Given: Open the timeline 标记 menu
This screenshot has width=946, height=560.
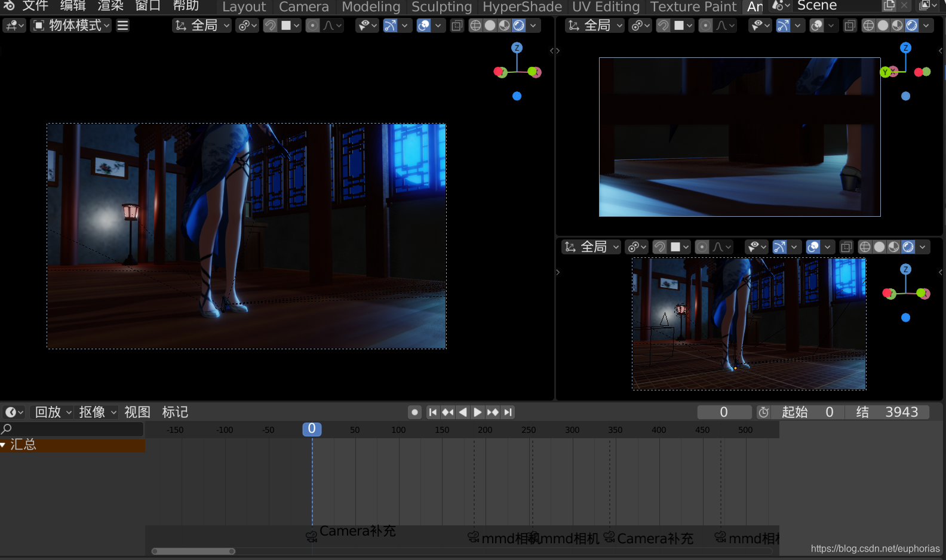Looking at the screenshot, I should [x=175, y=413].
